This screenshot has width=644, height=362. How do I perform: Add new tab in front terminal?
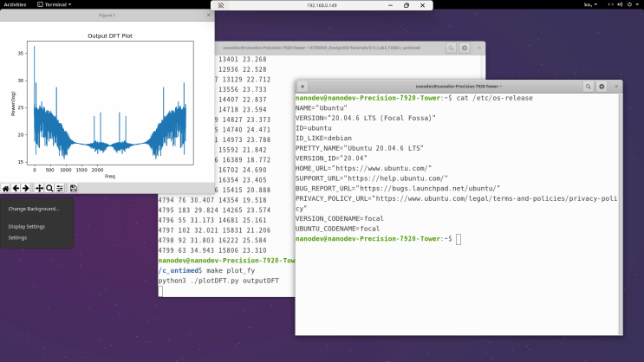point(302,87)
